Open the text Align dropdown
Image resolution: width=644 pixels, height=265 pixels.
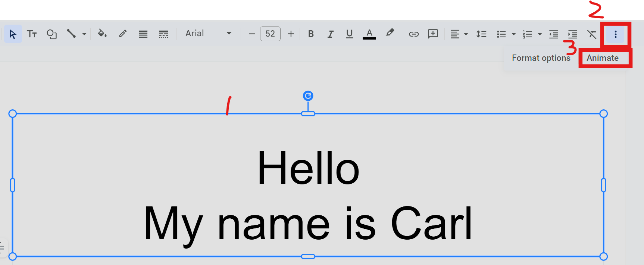point(459,34)
